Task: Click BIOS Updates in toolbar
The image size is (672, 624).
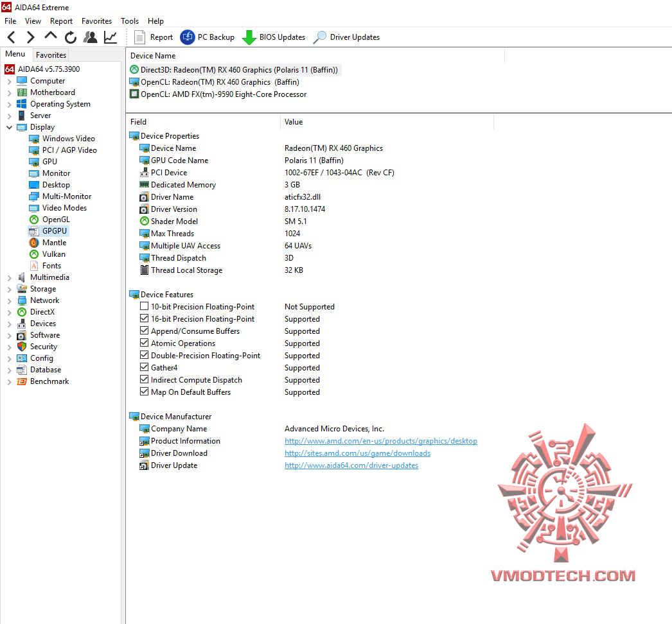Action: tap(274, 37)
